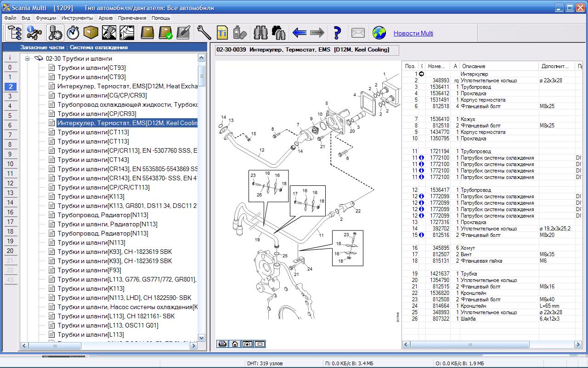Click the globe icon in toolbar
This screenshot has height=368, width=588.
pos(379,33)
